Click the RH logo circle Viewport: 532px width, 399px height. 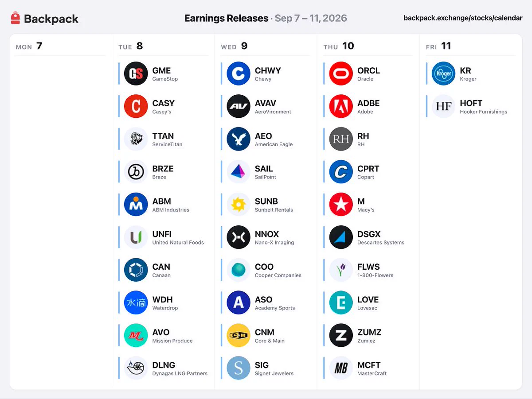point(341,139)
